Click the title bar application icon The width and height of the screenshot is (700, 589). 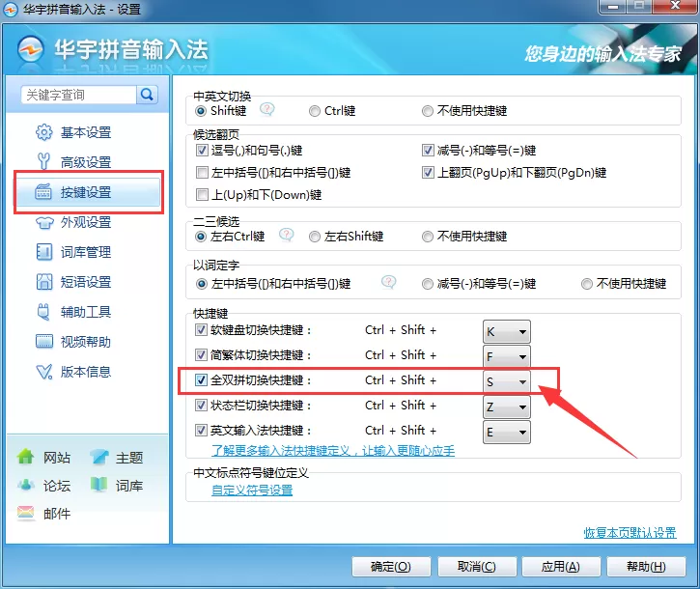11,10
